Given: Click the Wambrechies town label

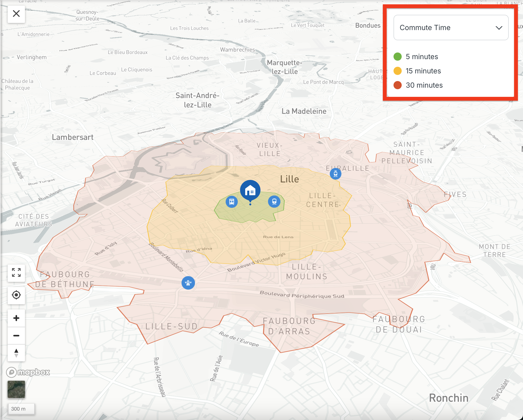Looking at the screenshot, I should click(238, 50).
